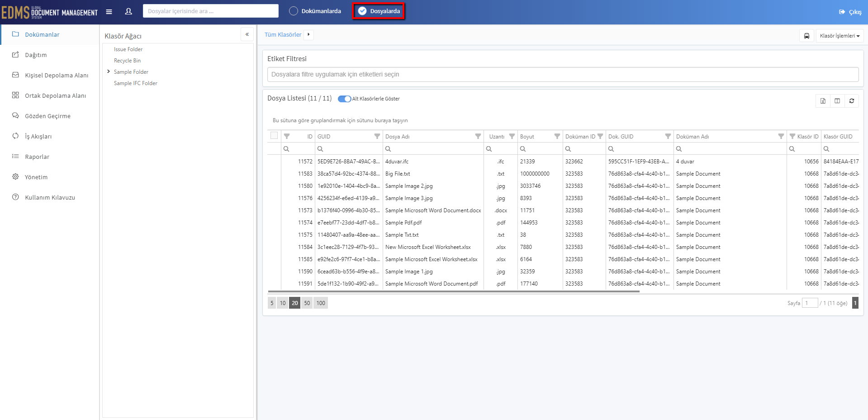Click the grid's horizontal scrollbar
Image resolution: width=868 pixels, height=420 pixels.
click(454, 291)
